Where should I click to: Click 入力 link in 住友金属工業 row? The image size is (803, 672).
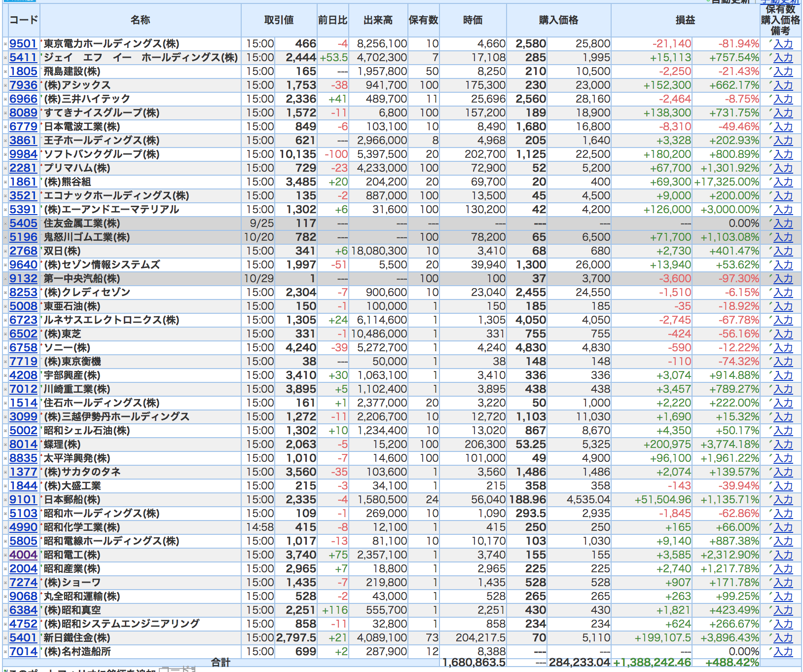click(x=783, y=224)
